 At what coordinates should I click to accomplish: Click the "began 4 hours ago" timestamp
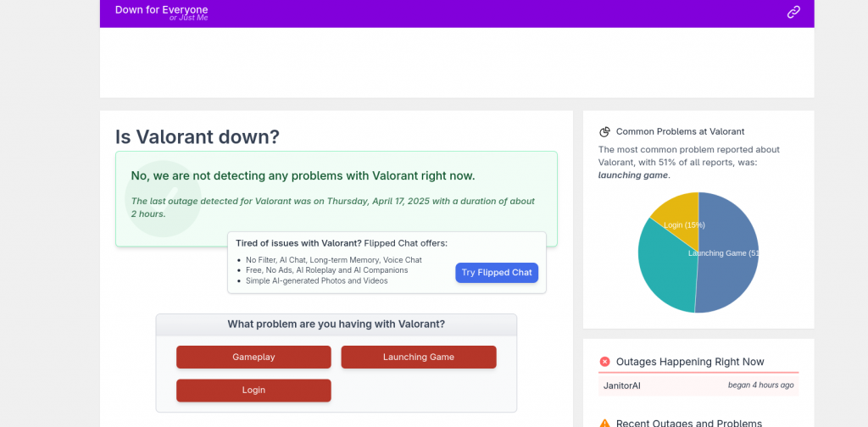tap(760, 385)
